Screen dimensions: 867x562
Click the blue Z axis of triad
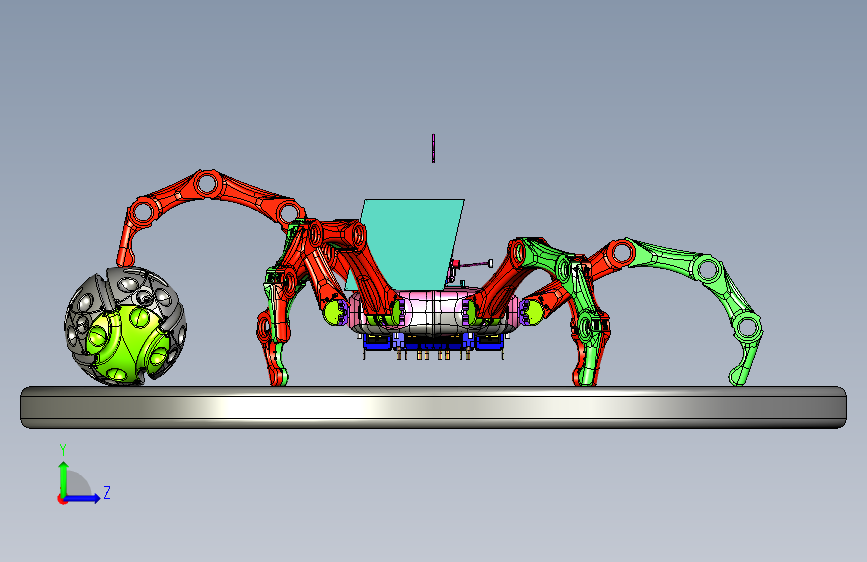click(83, 498)
